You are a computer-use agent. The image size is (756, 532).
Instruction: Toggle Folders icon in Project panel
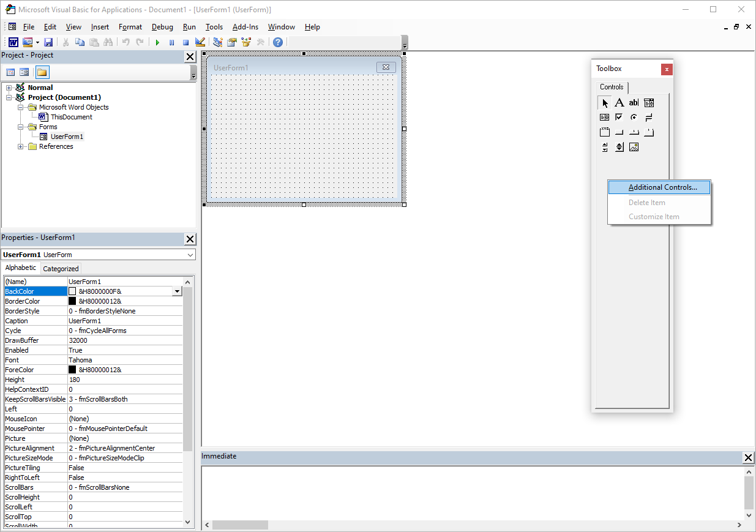click(x=42, y=72)
